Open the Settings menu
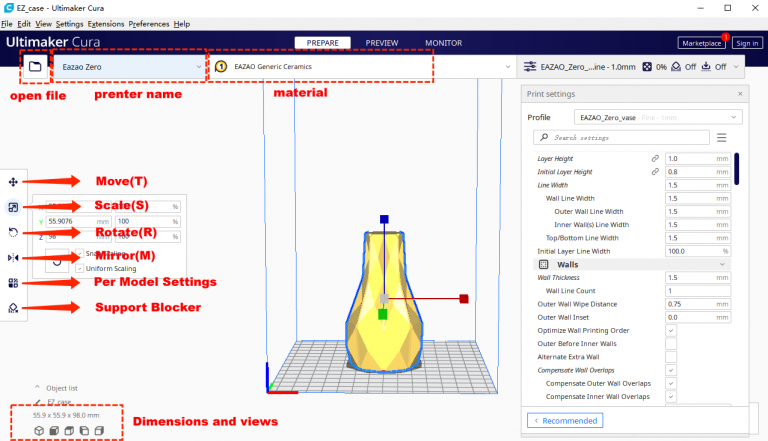This screenshot has width=768, height=441. (x=69, y=24)
